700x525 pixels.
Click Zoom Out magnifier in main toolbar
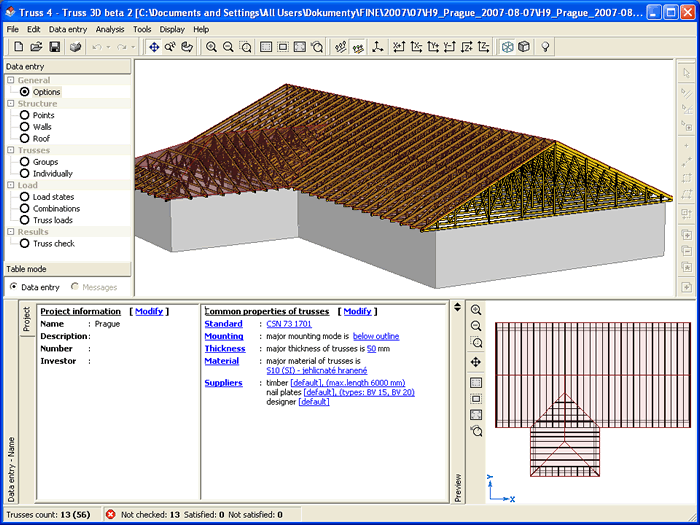pyautogui.click(x=229, y=47)
